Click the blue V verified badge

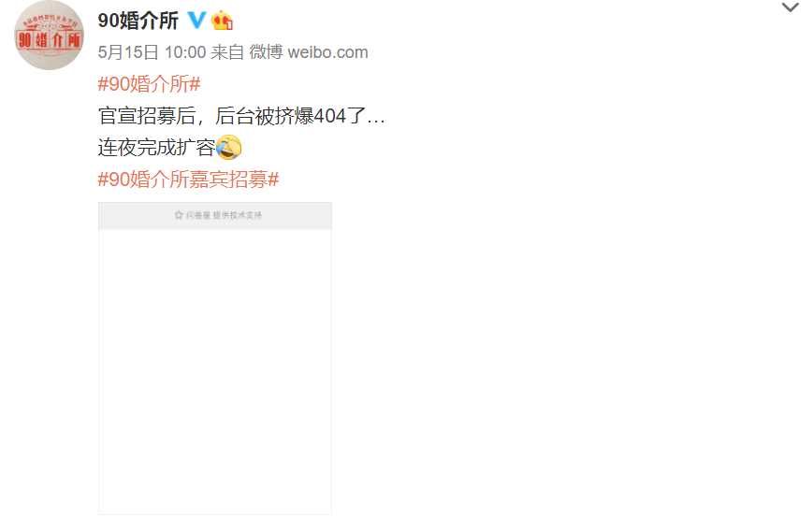[x=196, y=21]
